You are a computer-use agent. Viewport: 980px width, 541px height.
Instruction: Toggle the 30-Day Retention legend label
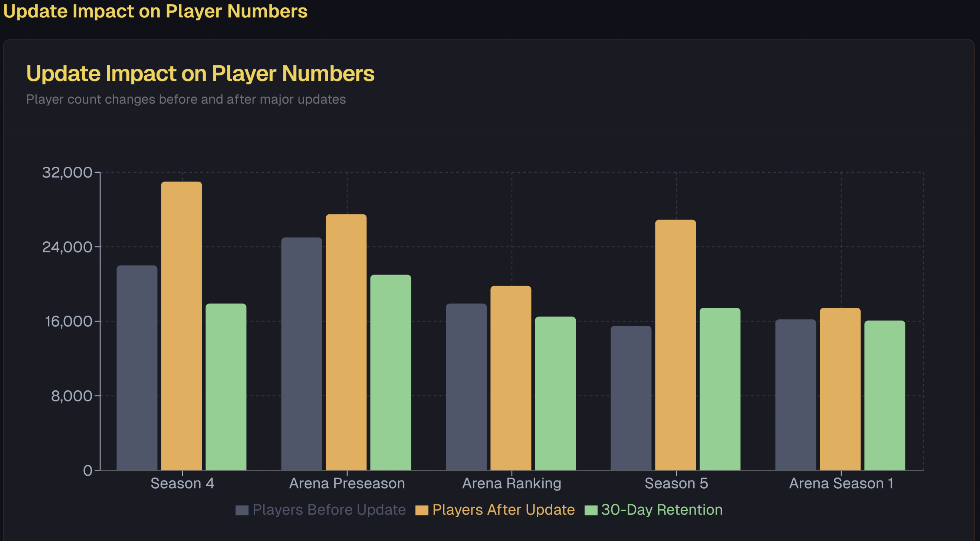(662, 510)
